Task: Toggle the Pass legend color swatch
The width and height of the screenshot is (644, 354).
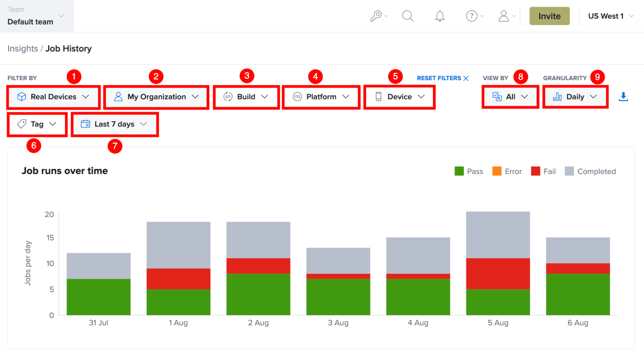Action: [x=459, y=171]
